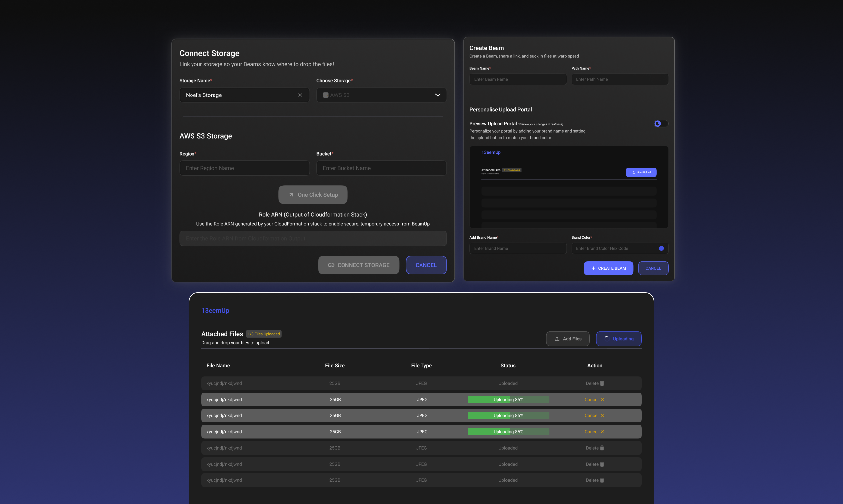Click the first Uploading 85% progress bar
Viewport: 843px width, 504px height.
click(508, 400)
